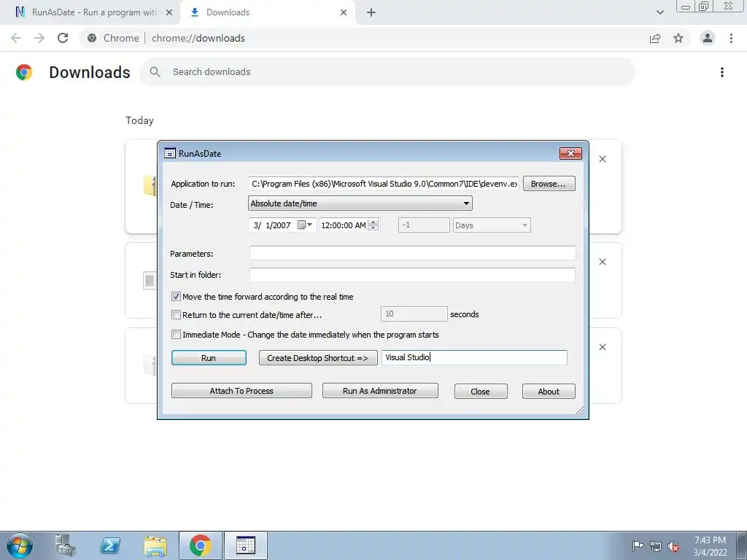747x560 pixels.
Task: Enable Return to current date/time after checkbox
Action: 176,315
